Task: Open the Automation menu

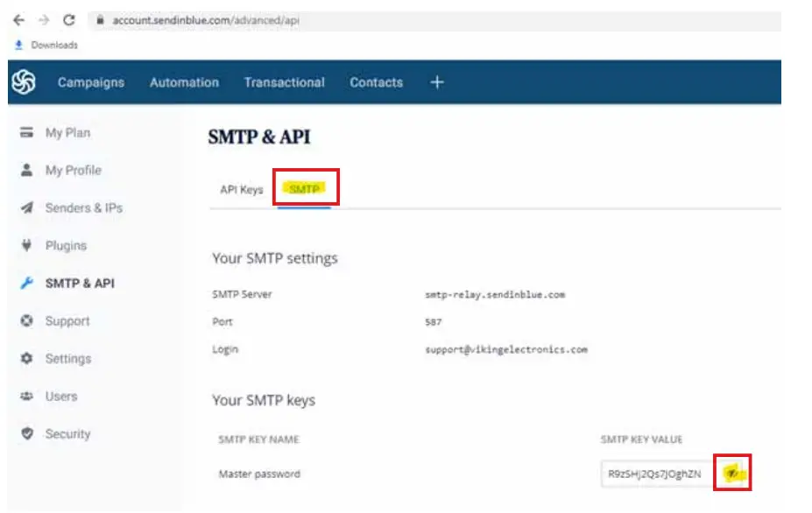Action: click(x=184, y=82)
